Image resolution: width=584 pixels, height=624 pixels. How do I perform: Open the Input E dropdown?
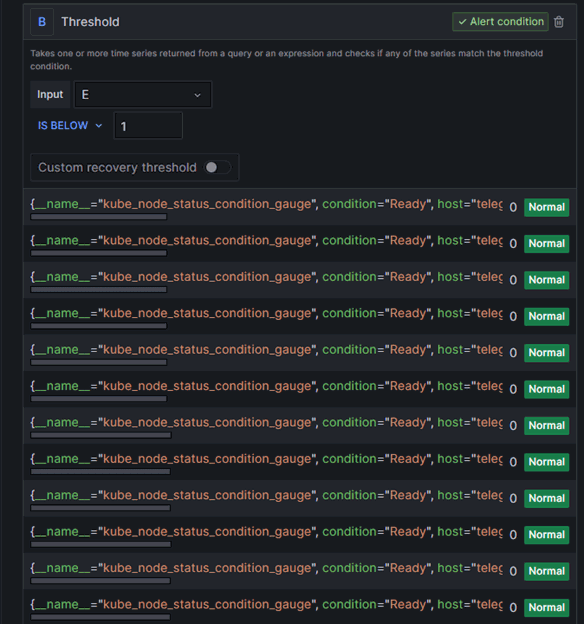click(143, 95)
